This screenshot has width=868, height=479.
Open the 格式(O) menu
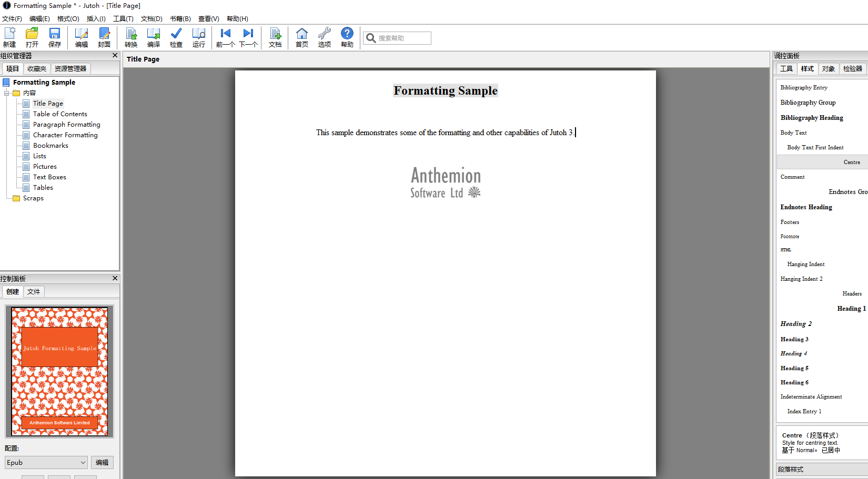pos(68,18)
